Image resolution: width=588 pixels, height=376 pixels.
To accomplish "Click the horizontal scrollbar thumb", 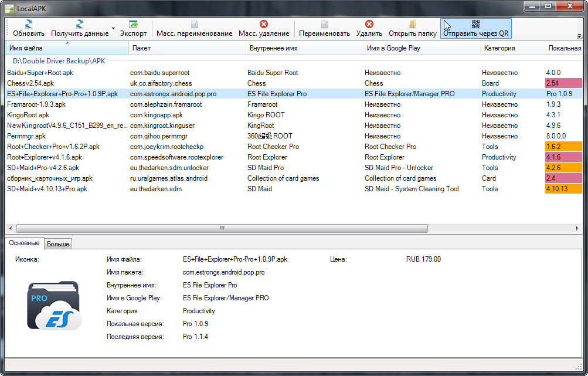I will 222,228.
